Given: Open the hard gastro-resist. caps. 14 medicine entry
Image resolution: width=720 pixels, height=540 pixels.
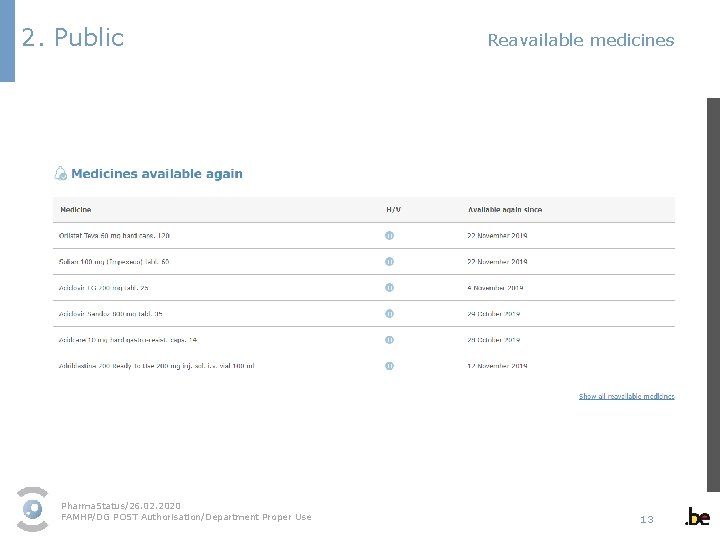Looking at the screenshot, I should [128, 340].
